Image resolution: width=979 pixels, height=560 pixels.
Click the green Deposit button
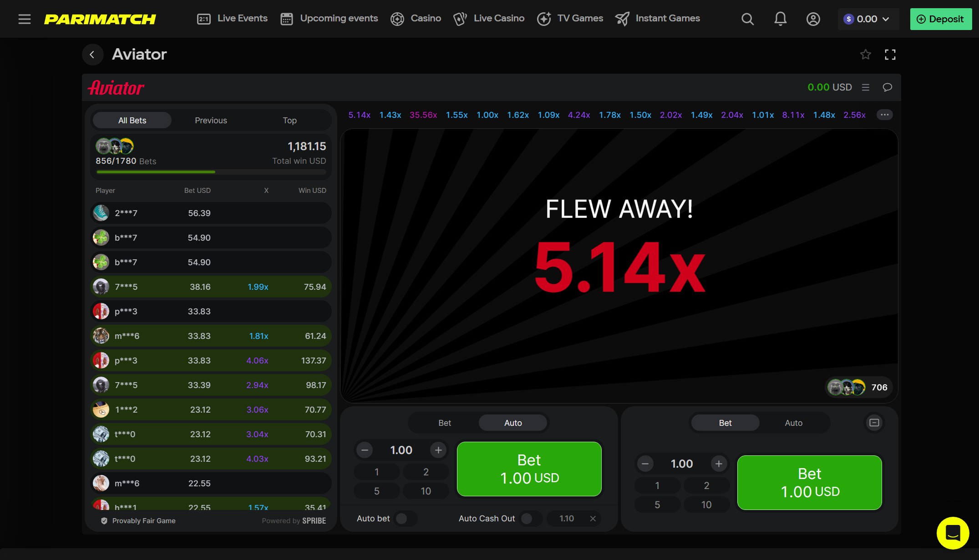click(940, 19)
